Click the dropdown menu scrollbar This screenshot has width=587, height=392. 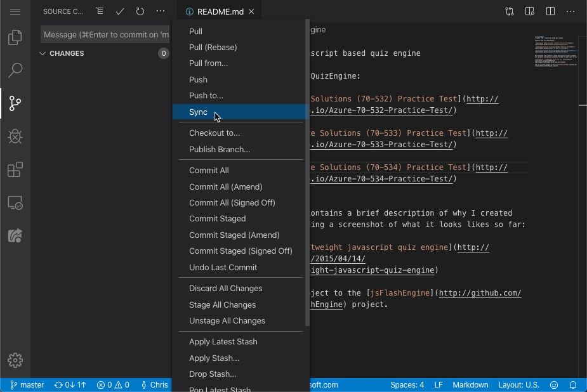click(307, 173)
